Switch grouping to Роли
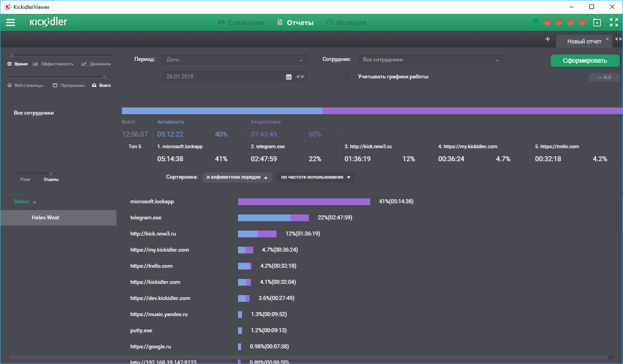 pyautogui.click(x=26, y=180)
